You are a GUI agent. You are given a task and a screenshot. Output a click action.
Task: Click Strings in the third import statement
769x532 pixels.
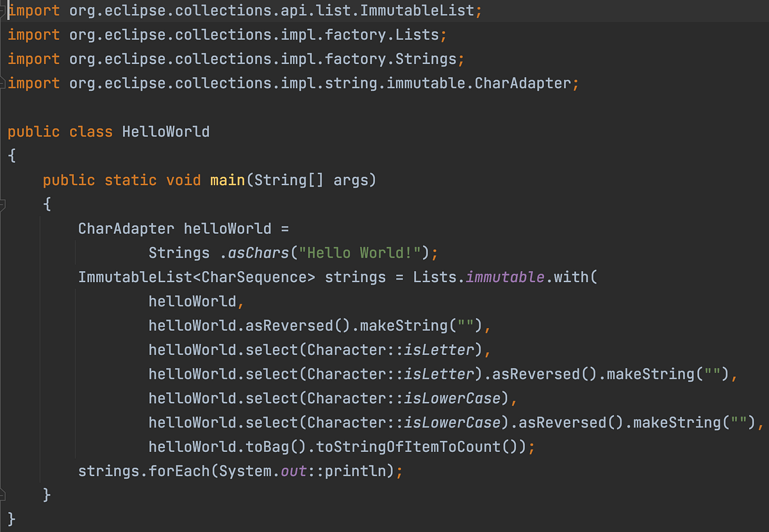pos(426,59)
